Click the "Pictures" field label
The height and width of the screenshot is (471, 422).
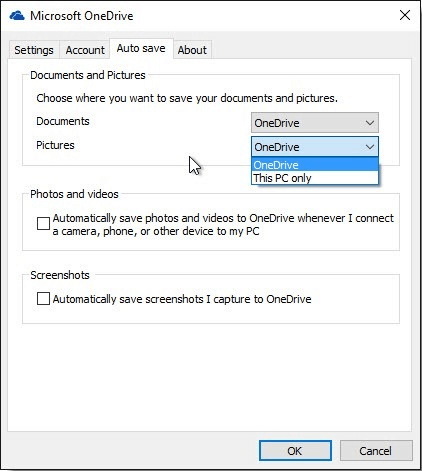pyautogui.click(x=55, y=145)
